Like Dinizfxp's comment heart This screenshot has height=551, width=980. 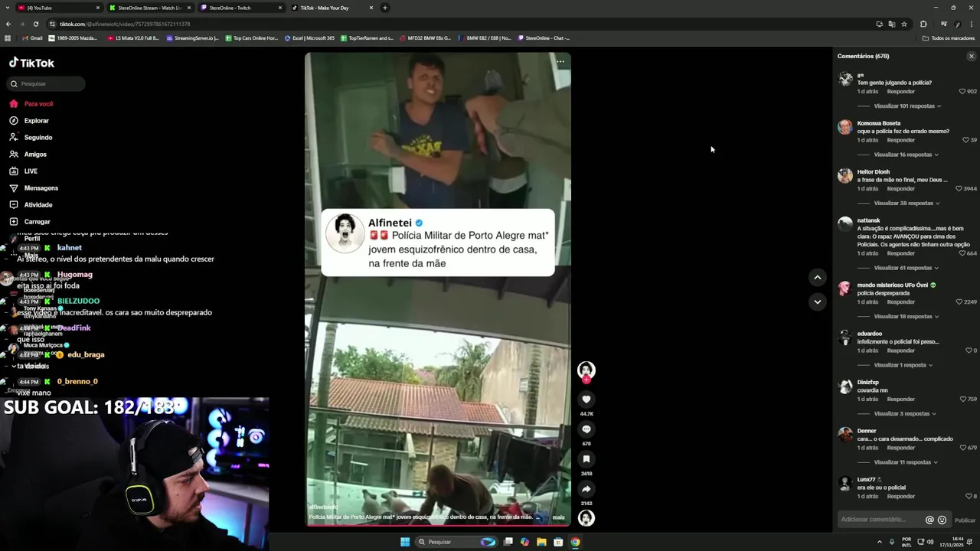pos(963,399)
